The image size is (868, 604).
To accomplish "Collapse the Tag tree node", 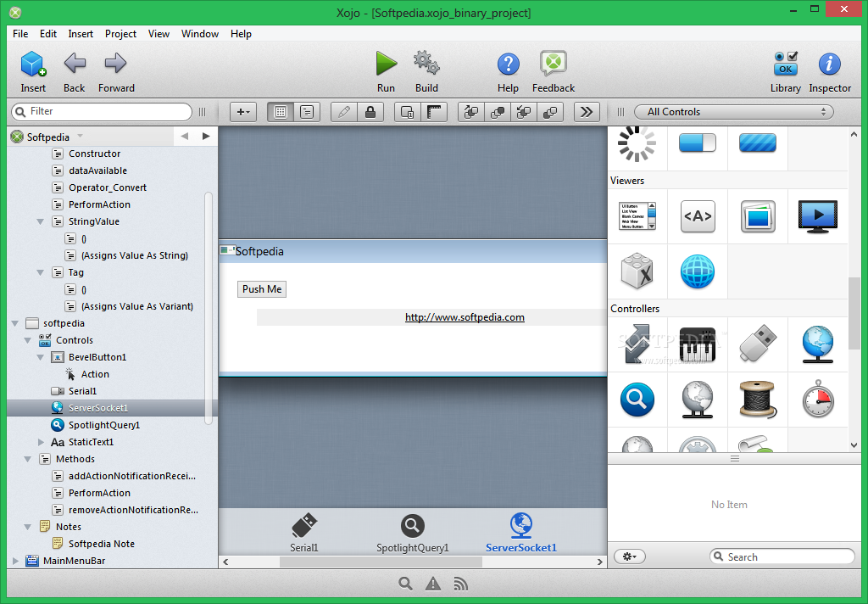I will pyautogui.click(x=41, y=272).
